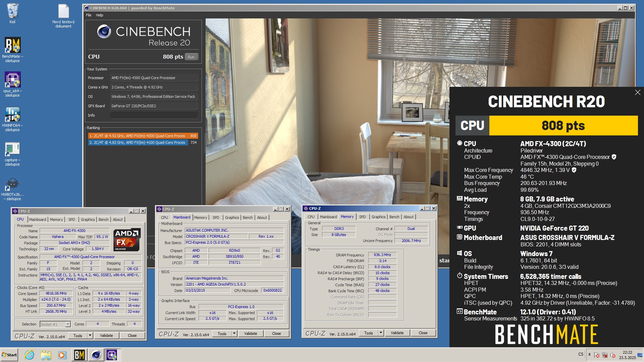This screenshot has height=362, width=644.
Task: Open the SPD tab in the middle CPU-Z window
Action: tap(216, 218)
